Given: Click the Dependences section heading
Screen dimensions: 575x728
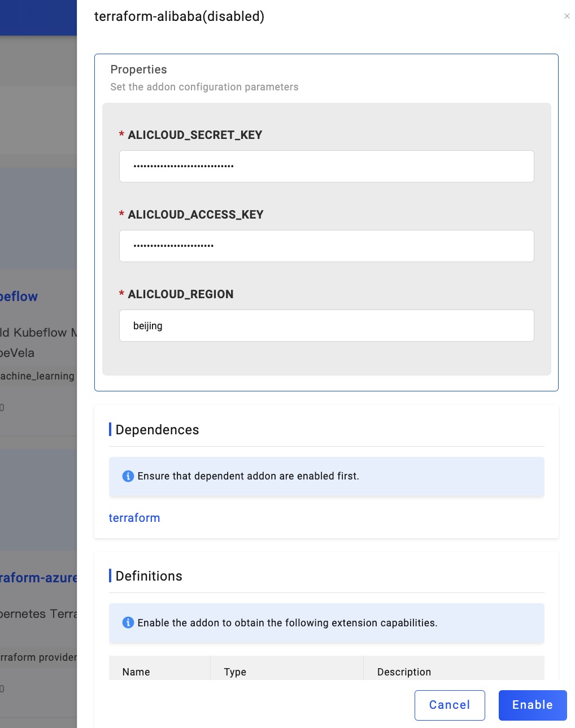Looking at the screenshot, I should tap(157, 430).
